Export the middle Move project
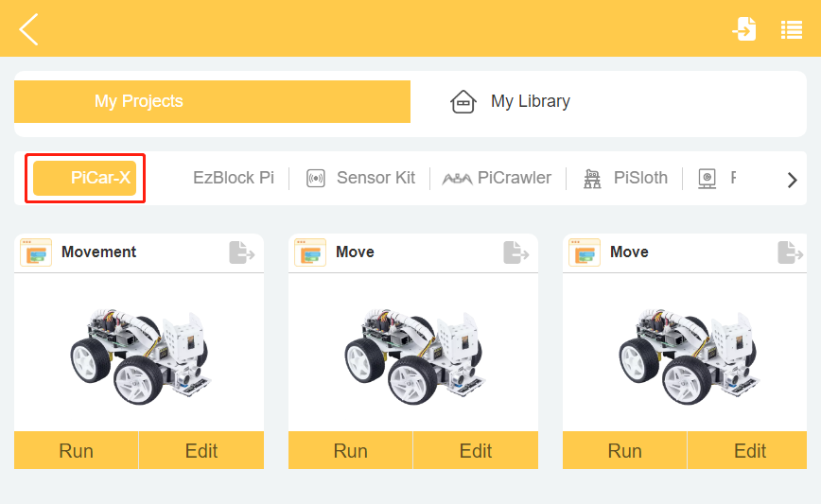 (x=515, y=252)
